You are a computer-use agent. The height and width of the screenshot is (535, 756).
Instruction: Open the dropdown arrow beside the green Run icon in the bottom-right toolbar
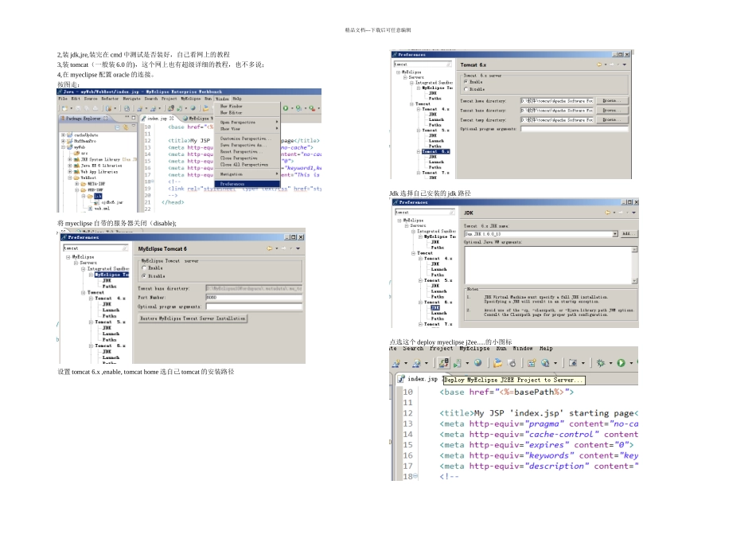click(x=630, y=363)
